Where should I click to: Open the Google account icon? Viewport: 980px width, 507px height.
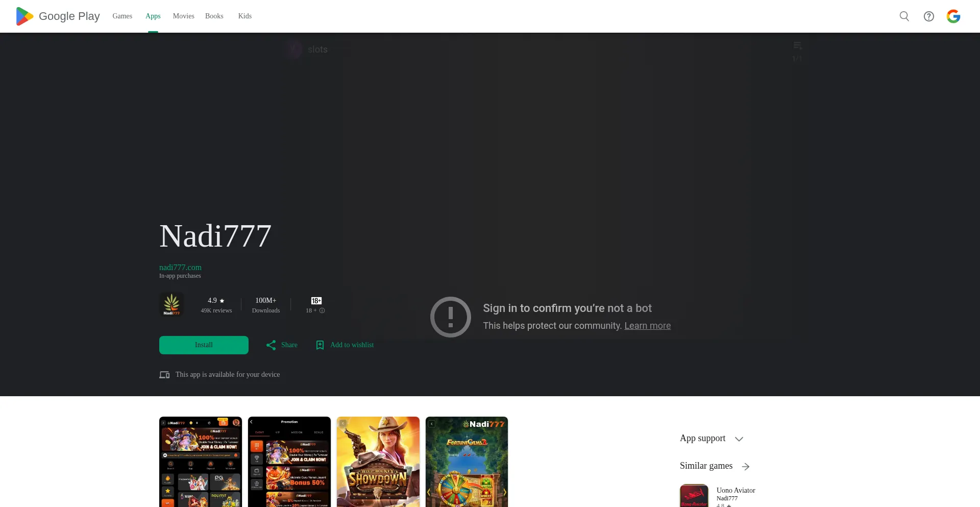click(953, 16)
